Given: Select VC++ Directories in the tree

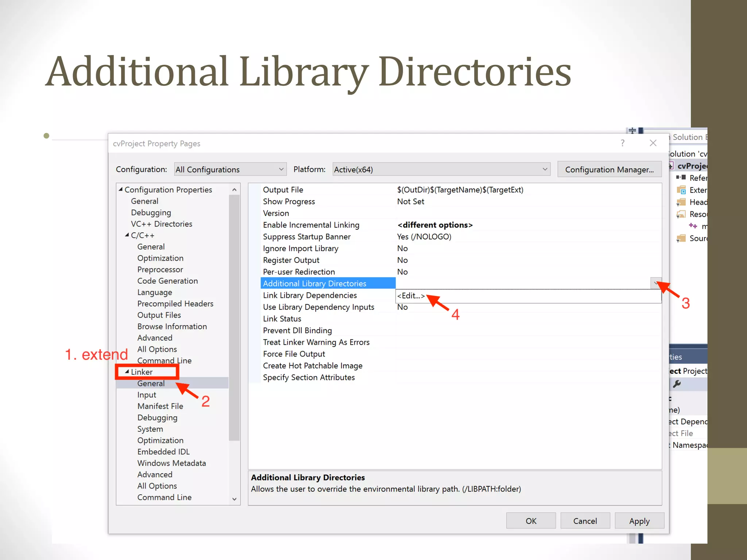Looking at the screenshot, I should point(161,224).
